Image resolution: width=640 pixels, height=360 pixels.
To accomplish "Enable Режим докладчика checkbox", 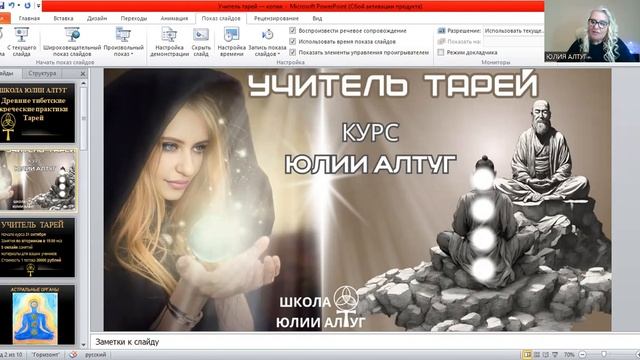I will pos(441,52).
